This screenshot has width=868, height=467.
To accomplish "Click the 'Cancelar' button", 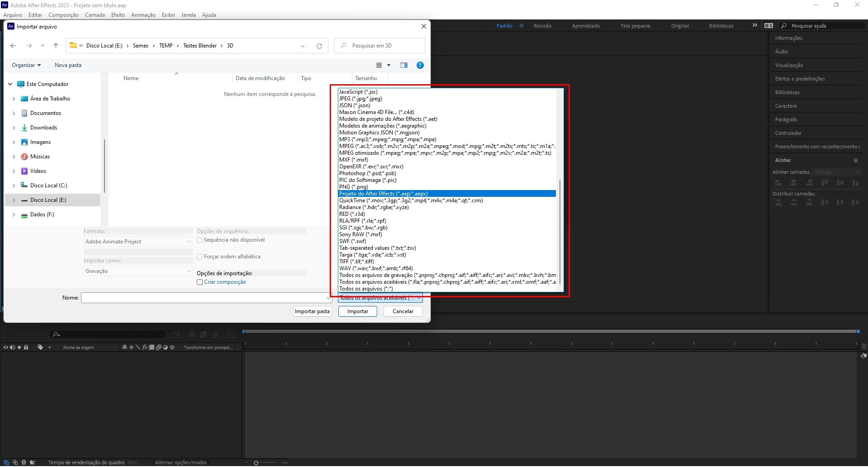I will [403, 311].
